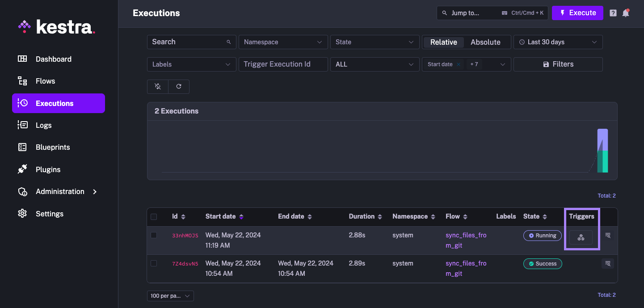This screenshot has width=644, height=308.
Task: Open the Logs section
Action: click(43, 125)
